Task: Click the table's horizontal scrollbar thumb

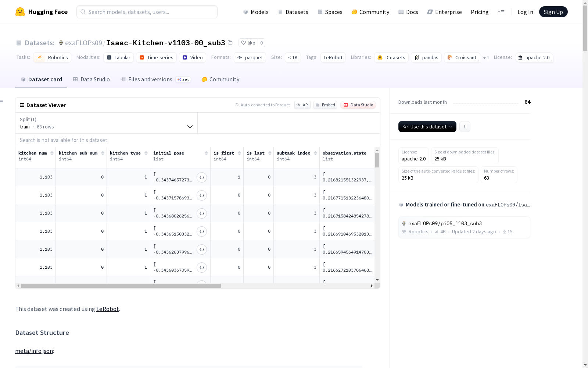Action: click(x=121, y=286)
